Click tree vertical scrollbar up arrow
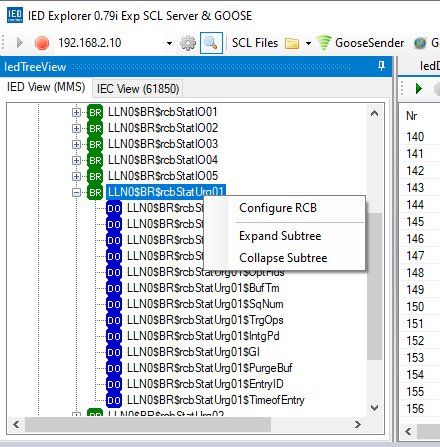 pyautogui.click(x=375, y=114)
